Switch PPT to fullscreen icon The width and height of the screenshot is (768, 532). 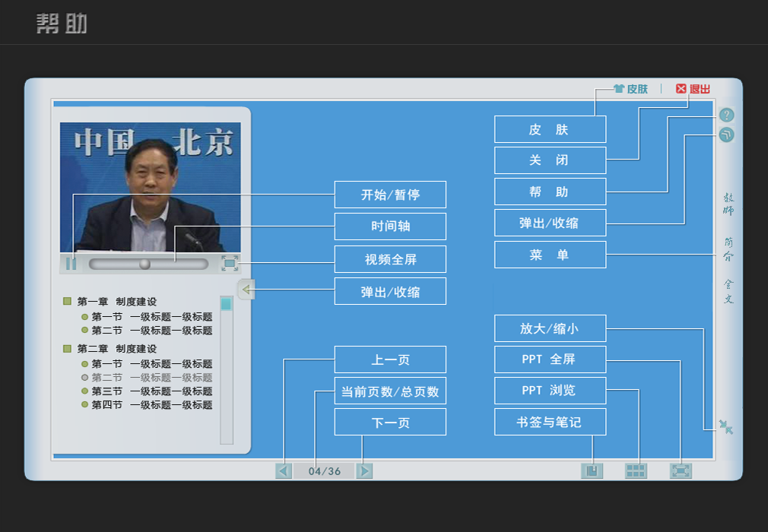click(681, 471)
